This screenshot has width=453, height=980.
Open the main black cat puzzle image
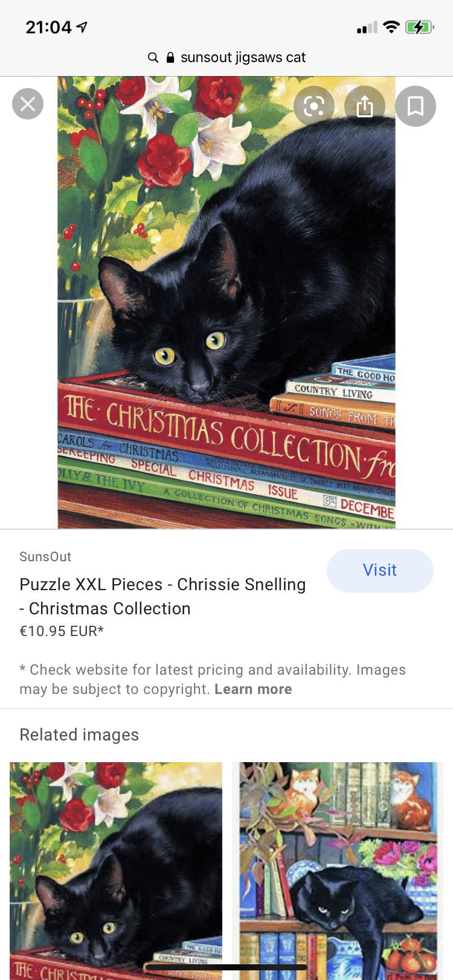coord(226,302)
